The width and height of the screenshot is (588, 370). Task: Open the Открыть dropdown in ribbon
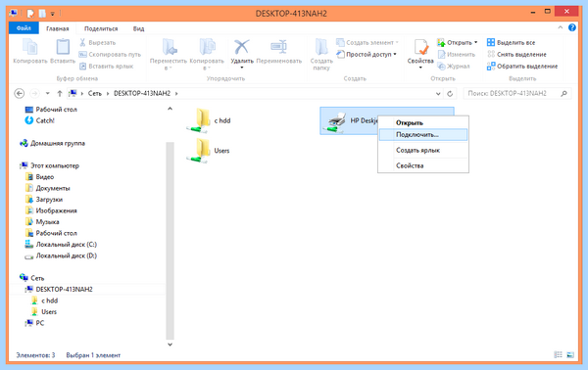click(x=458, y=43)
